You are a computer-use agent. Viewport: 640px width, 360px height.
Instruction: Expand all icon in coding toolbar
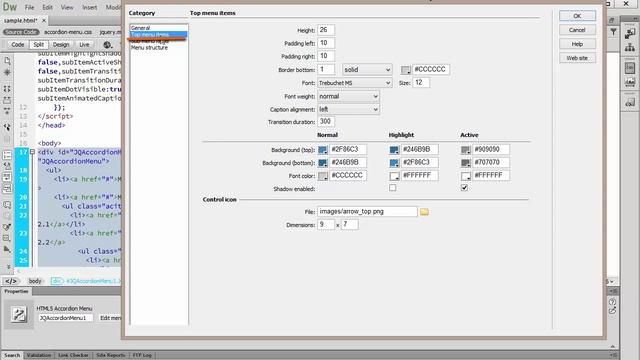coord(7,111)
